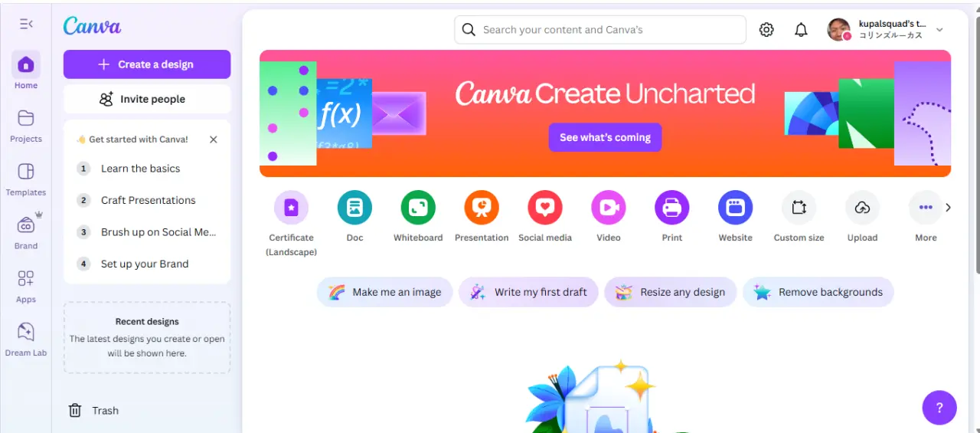Expand the account team dropdown arrow
This screenshot has width=980, height=433.
(x=939, y=30)
